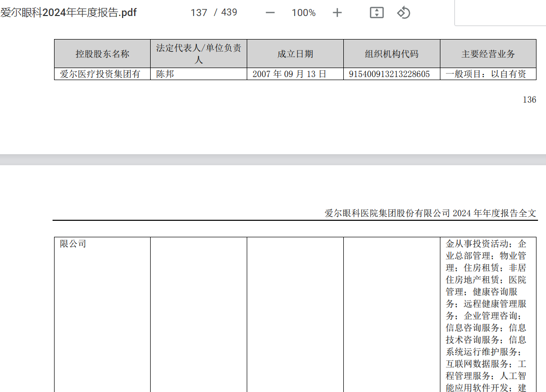Zoom out using the minus icon
The width and height of the screenshot is (546, 392).
269,13
